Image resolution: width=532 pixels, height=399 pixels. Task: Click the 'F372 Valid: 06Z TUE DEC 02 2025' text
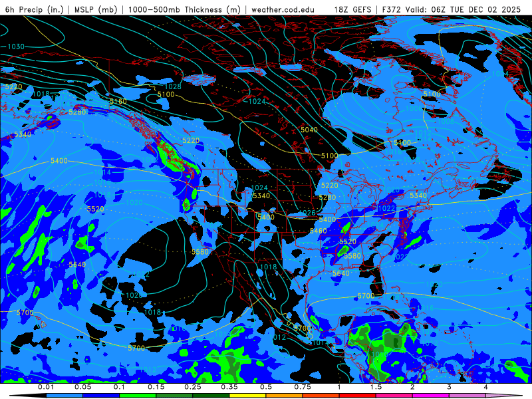pyautogui.click(x=452, y=9)
